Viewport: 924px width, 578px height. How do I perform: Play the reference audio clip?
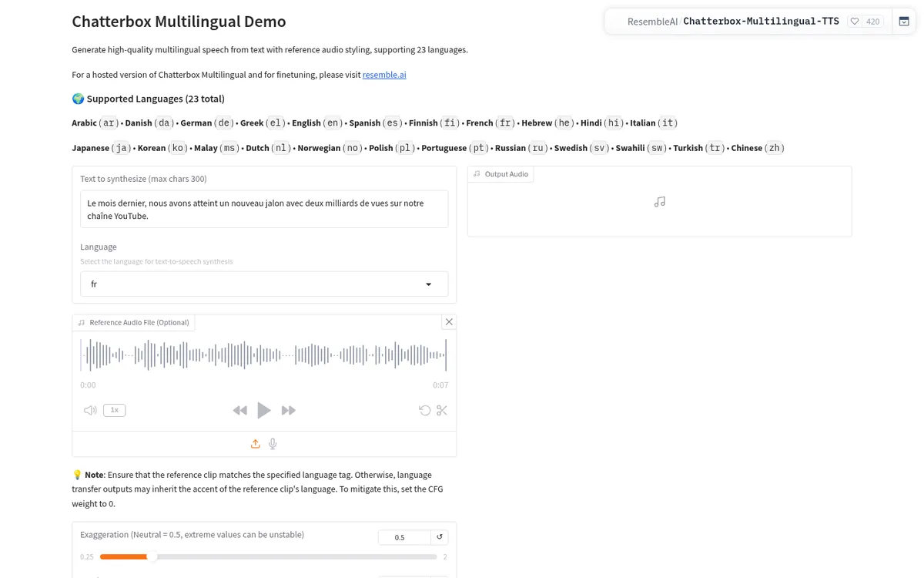pos(264,410)
